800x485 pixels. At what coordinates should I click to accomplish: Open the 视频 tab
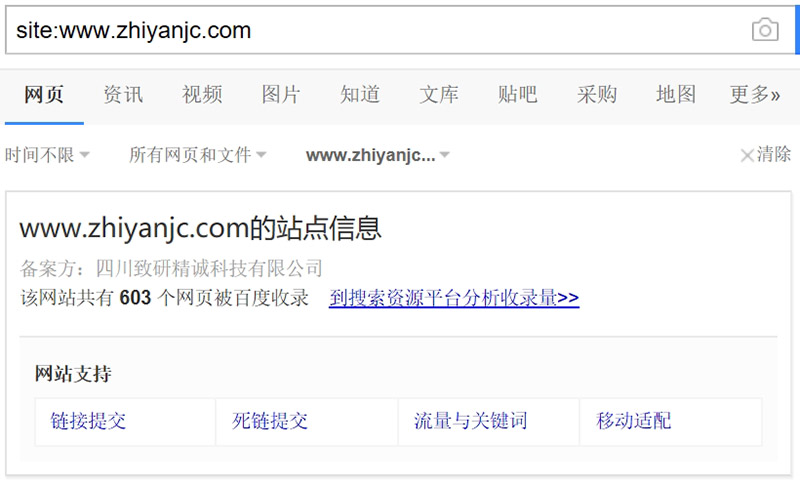(202, 95)
